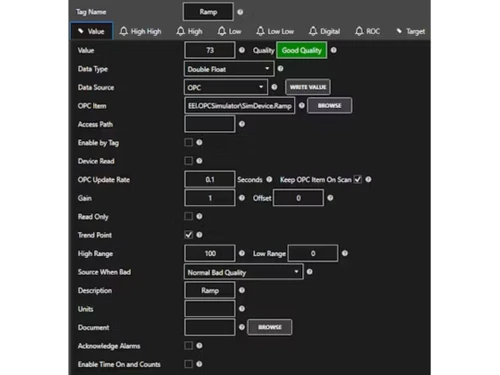500x375 pixels.
Task: Click help icon beside Description field
Action: point(242,290)
